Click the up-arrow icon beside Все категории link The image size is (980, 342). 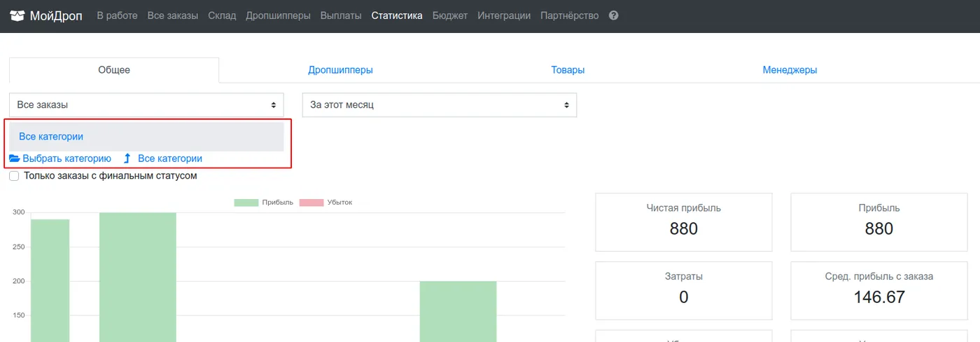(127, 159)
